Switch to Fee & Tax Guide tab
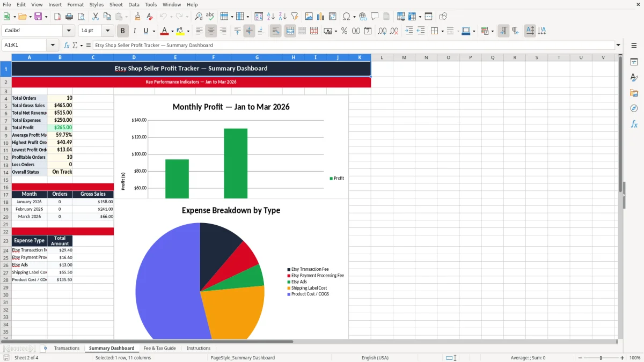The image size is (644, 362). (159, 349)
